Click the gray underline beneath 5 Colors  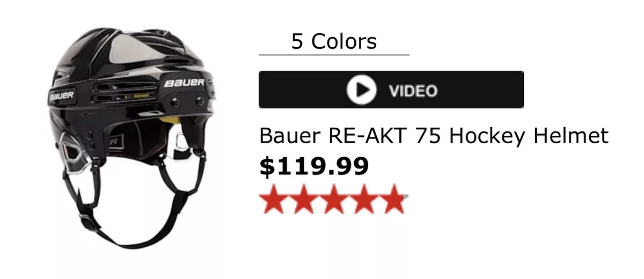[x=334, y=54]
